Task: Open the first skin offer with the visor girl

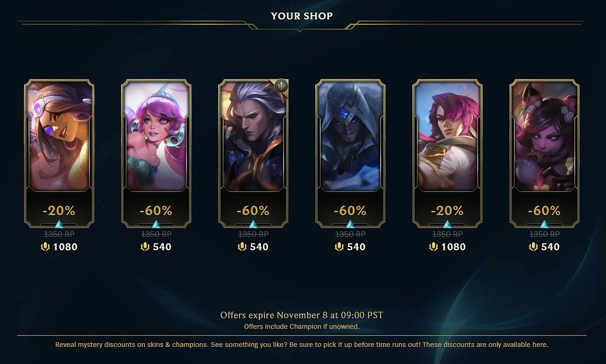Action: [59, 153]
